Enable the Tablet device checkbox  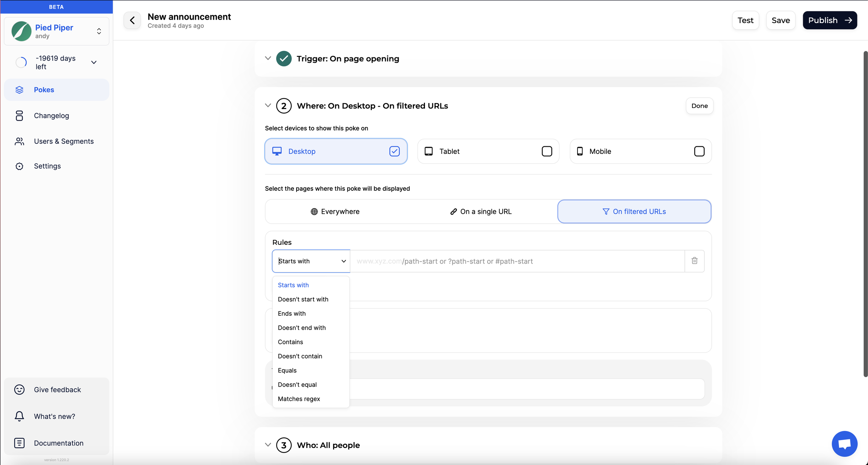point(547,151)
